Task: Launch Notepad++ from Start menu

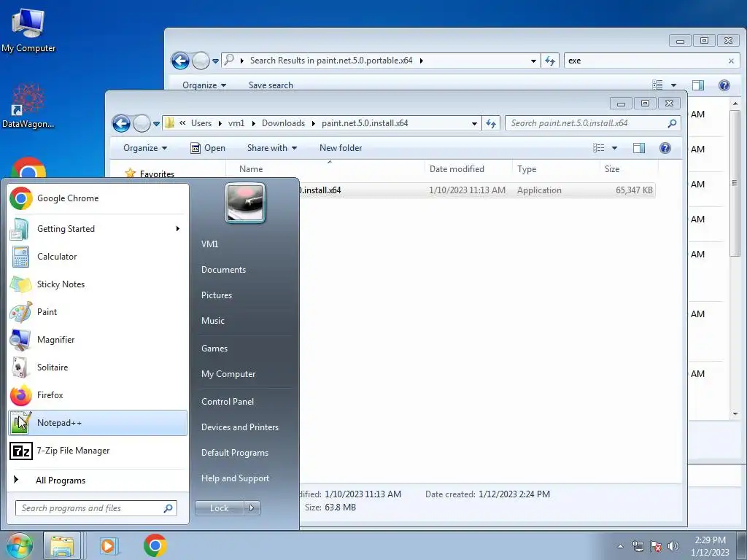Action: click(98, 423)
